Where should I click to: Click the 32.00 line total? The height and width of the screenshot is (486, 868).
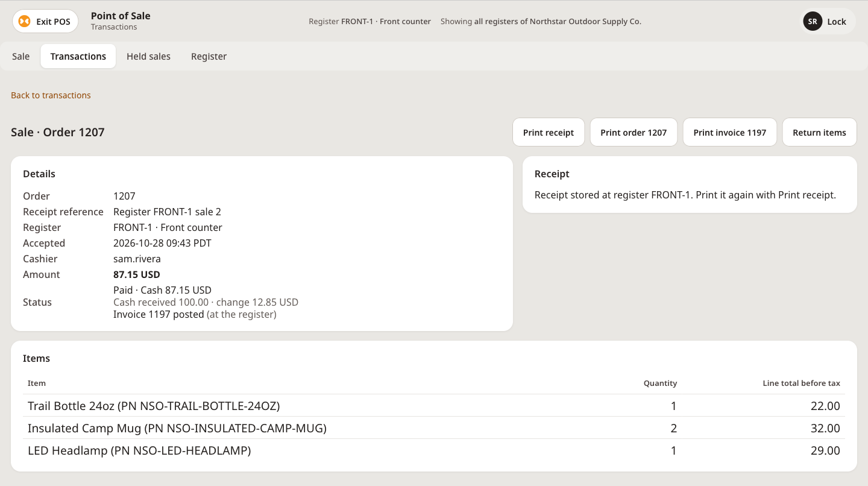825,428
